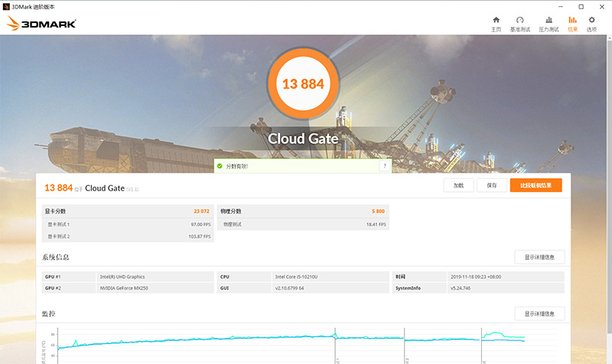This screenshot has height=364, width=612.
Task: Click the 2019-11-18 09:23 +08:00 time value
Action: [x=476, y=277]
